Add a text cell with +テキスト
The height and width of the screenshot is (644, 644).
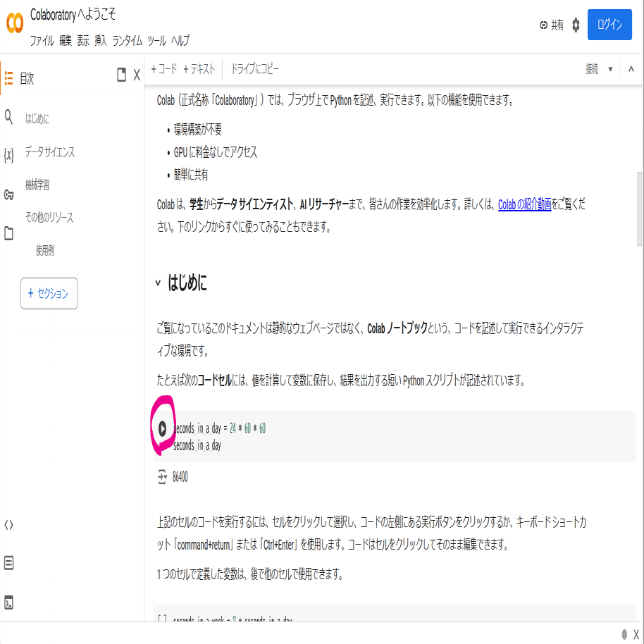click(x=199, y=68)
